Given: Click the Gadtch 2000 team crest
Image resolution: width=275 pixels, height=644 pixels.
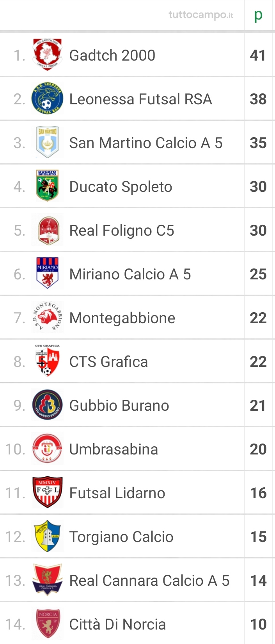Looking at the screenshot, I should click(47, 55).
